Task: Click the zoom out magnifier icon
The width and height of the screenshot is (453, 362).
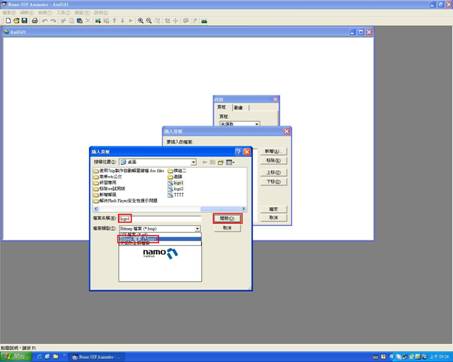Action: 149,21
